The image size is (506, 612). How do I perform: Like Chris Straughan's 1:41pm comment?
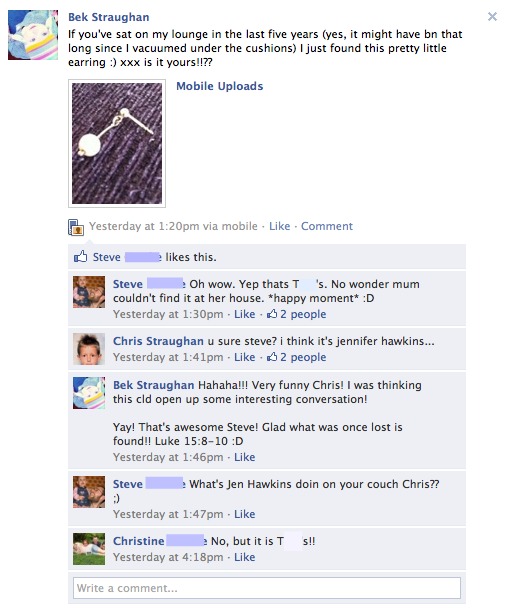245,357
